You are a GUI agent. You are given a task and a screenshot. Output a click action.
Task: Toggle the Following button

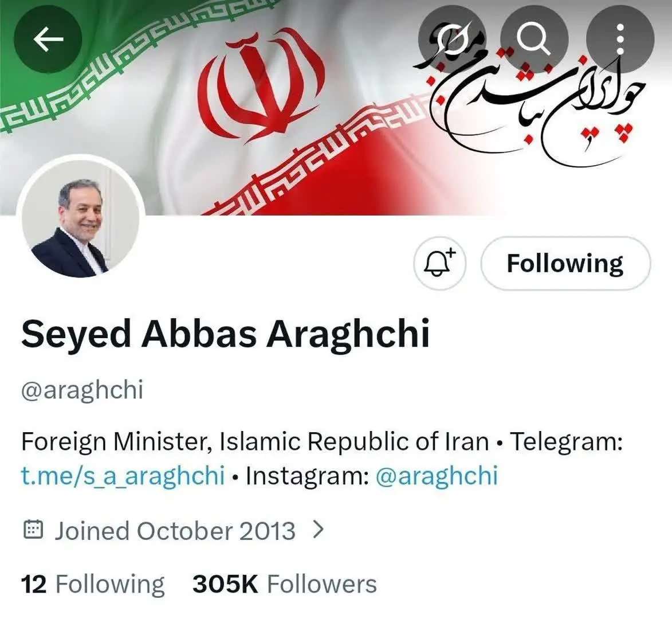click(x=565, y=263)
